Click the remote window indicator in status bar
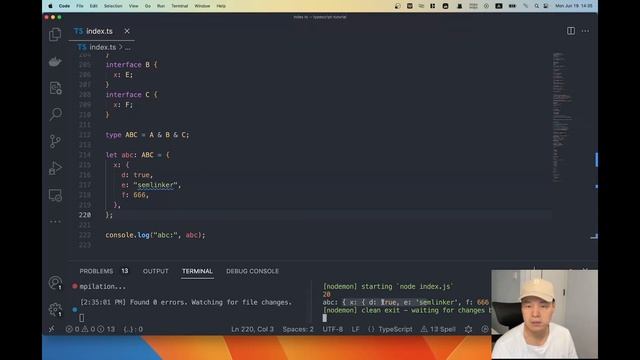 [x=52, y=329]
